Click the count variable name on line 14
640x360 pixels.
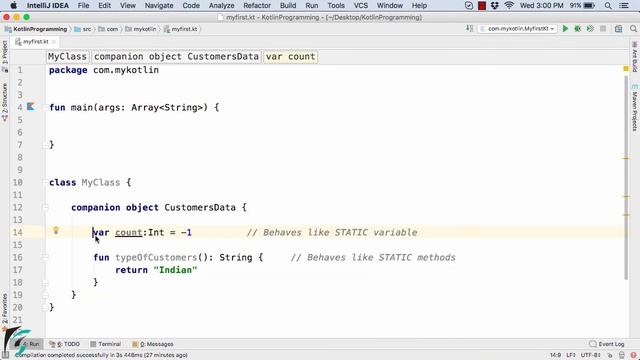point(129,232)
